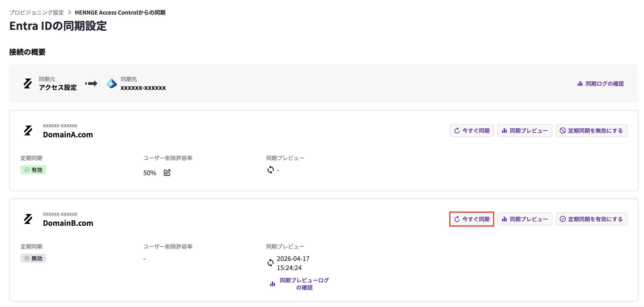This screenshot has width=644, height=307.
Task: Click the xxxxxx-xxxxxx sync destination name
Action: 143,88
